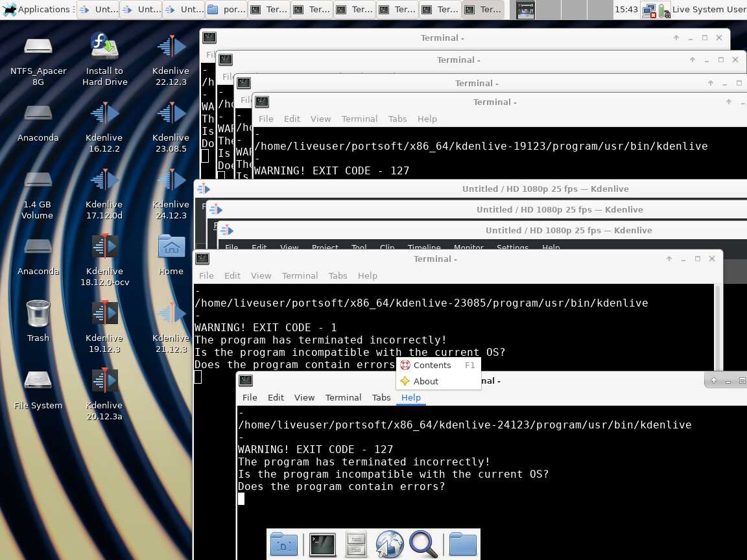Open the home folder icon at dock end
The image size is (747, 560).
click(x=462, y=544)
